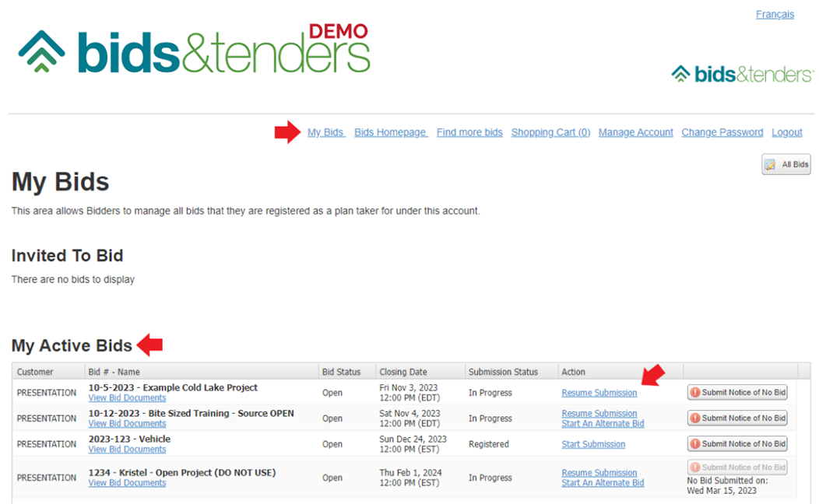Resume Submission for Example Cold Lake Project

click(599, 393)
